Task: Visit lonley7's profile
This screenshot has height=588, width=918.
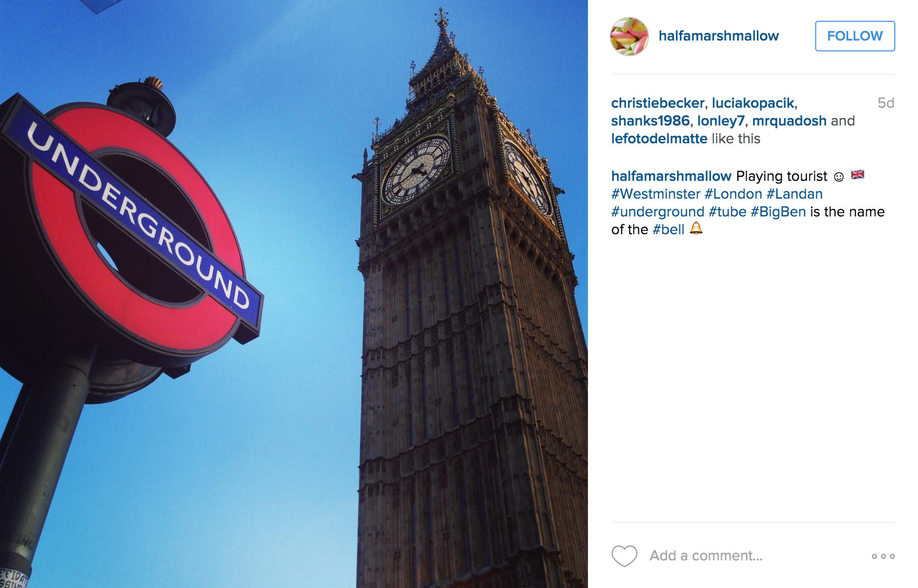Action: point(721,121)
